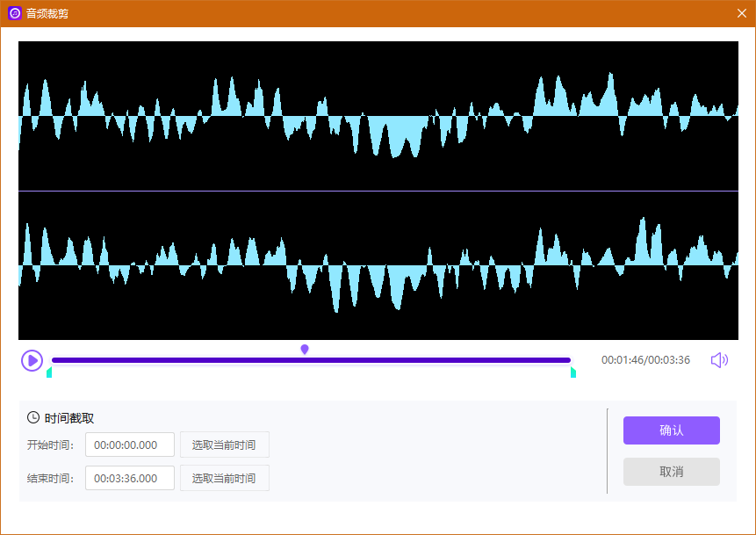The image size is (756, 535).
Task: Select the purple playhead marker above the progress bar
Action: (304, 349)
